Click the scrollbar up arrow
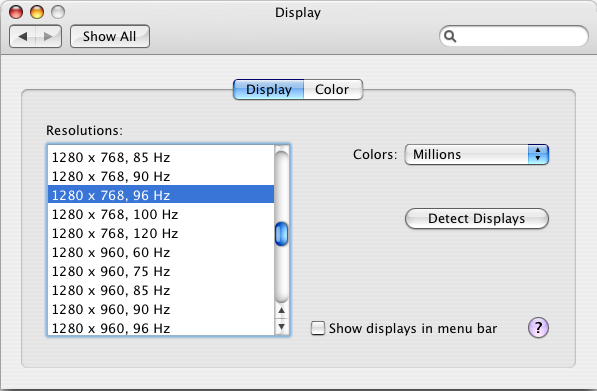Viewport: 597px width, 391px height. (x=281, y=310)
